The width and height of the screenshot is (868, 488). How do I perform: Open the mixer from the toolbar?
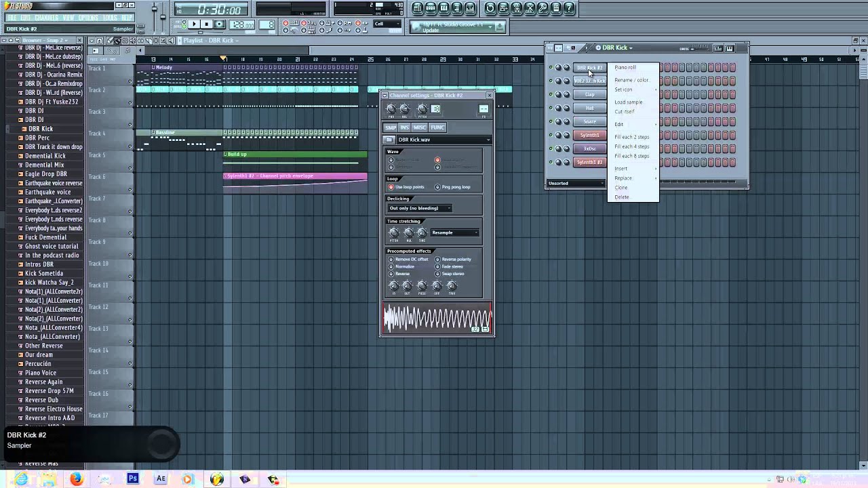click(x=470, y=8)
